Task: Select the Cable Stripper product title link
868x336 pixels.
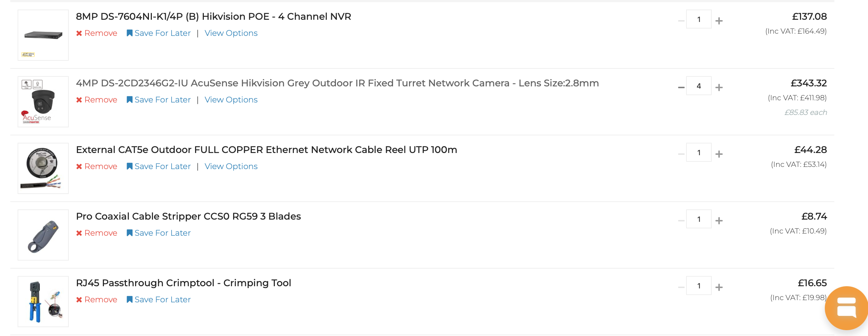Action: coord(188,216)
